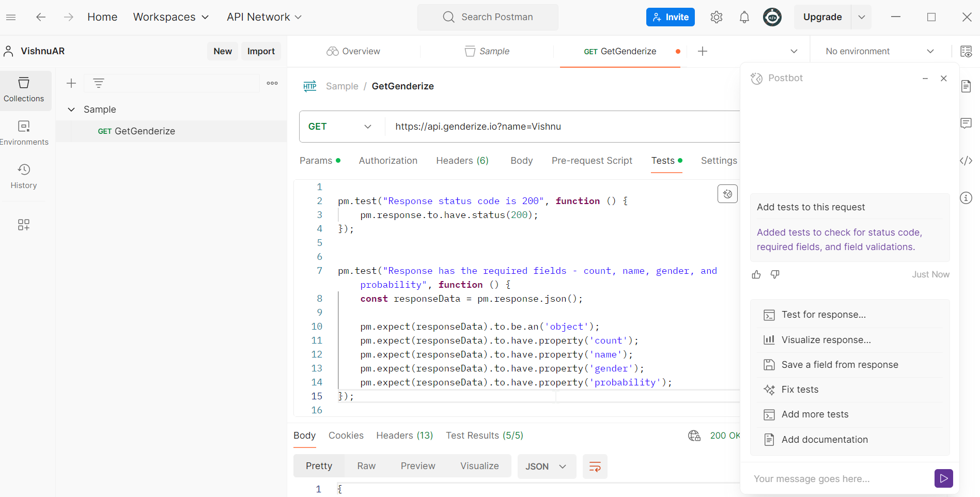
Task: Select 'Add documentation' in Postbot
Action: 850,440
